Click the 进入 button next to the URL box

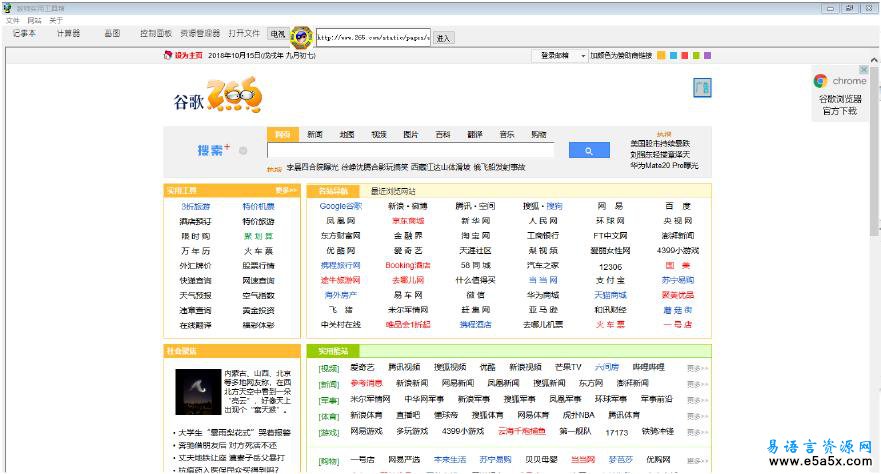tap(443, 38)
